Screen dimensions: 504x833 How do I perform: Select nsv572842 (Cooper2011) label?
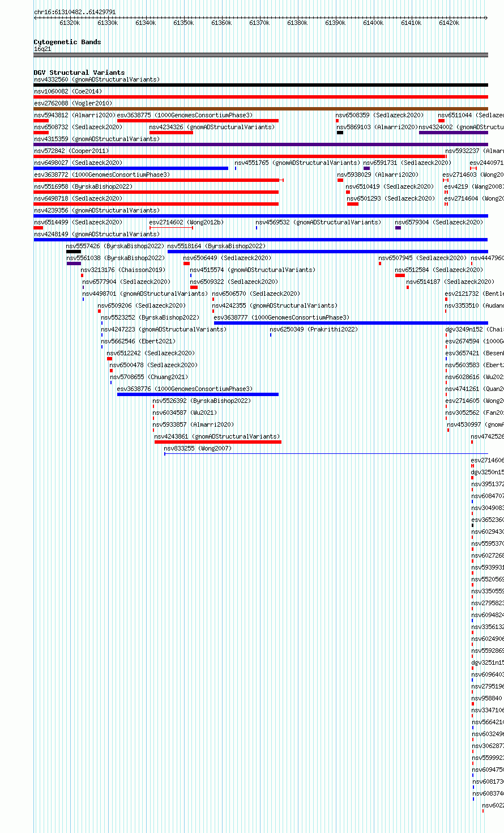(x=71, y=151)
